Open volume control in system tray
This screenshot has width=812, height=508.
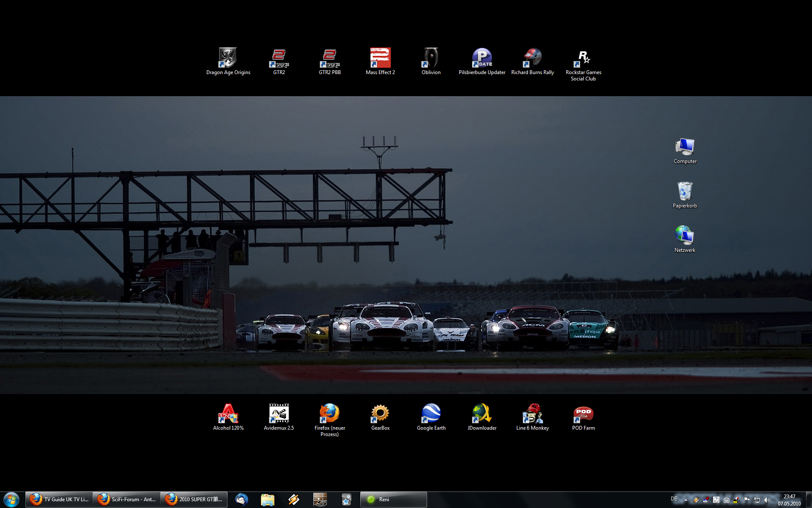(x=767, y=500)
